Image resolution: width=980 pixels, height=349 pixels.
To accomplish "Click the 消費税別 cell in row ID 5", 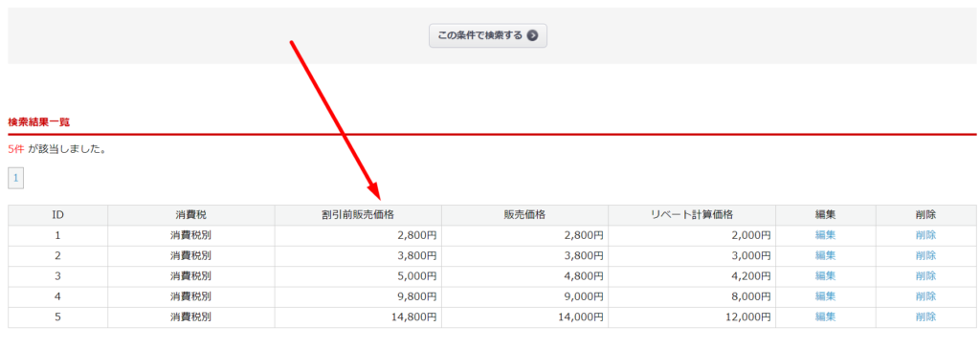I will [x=191, y=316].
